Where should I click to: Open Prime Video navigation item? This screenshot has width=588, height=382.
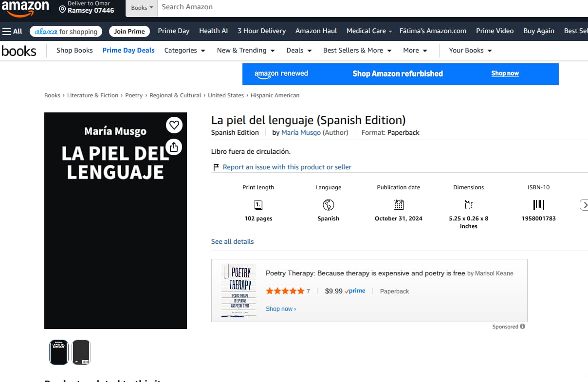495,31
